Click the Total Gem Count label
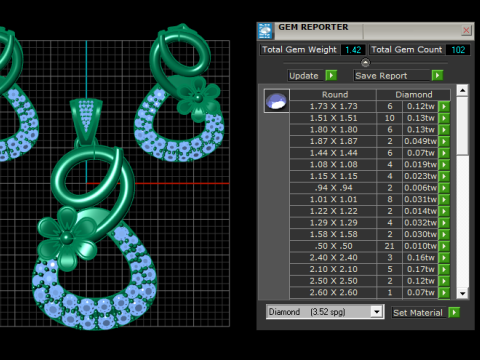The image size is (480, 360). coord(407,50)
